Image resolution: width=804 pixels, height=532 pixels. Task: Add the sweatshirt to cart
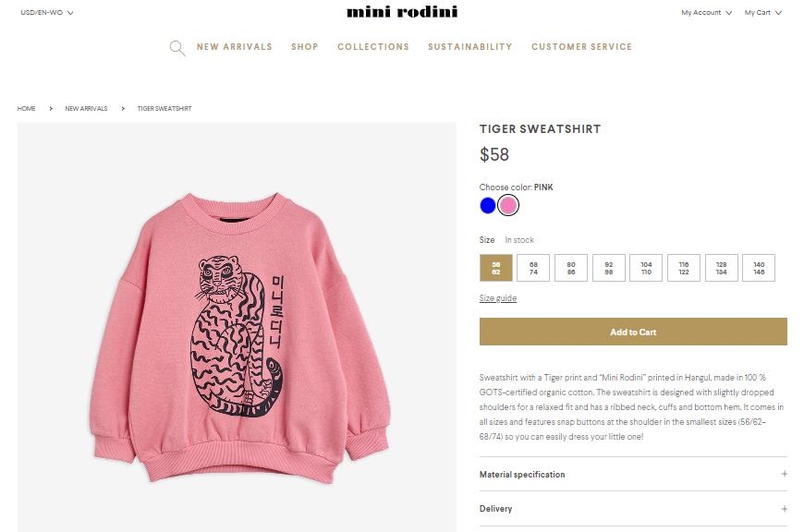(633, 332)
